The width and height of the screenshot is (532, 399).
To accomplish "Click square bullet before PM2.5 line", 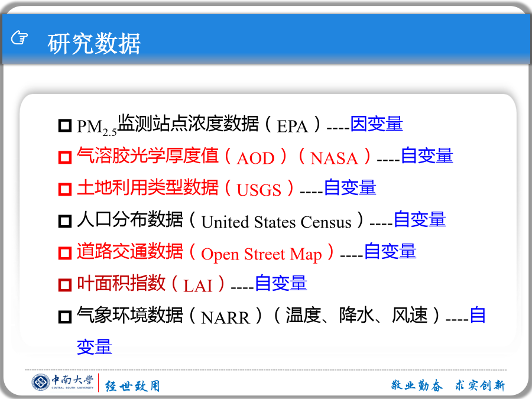I will pos(65,125).
